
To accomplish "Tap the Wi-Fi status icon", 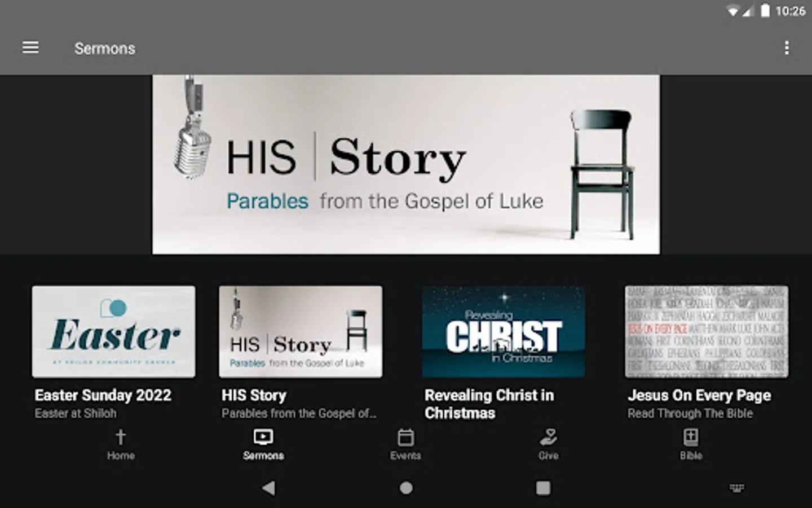I will click(733, 11).
